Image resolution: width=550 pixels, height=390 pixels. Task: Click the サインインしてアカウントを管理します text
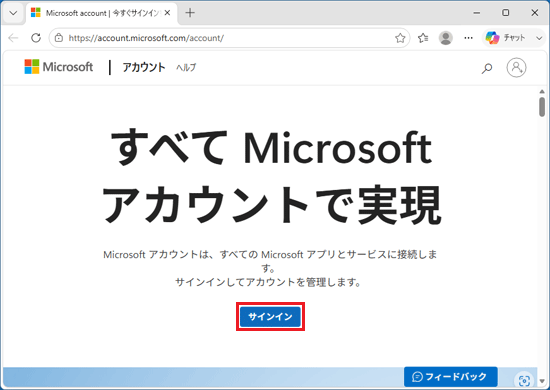pos(268,282)
